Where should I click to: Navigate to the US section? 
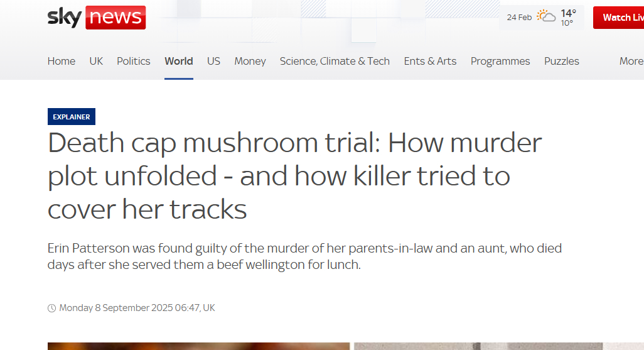pos(214,61)
